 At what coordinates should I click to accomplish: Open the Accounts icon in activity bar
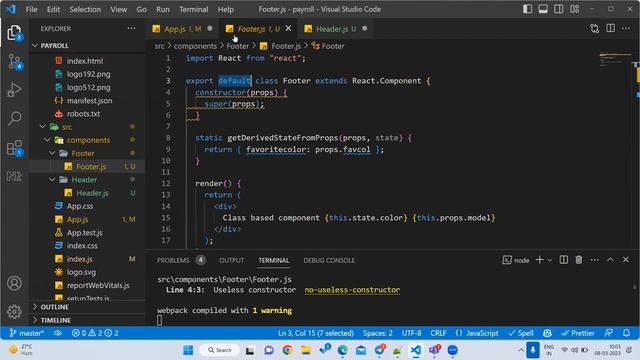pos(14,283)
